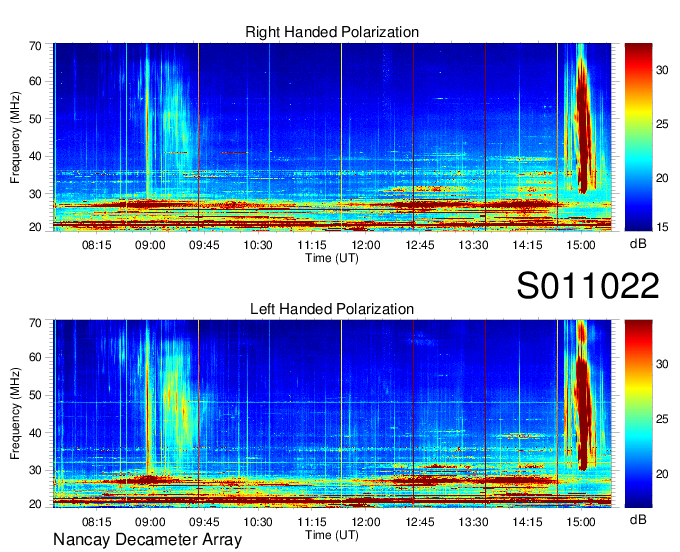Click the 60 MHz tick label on top plot

[x=35, y=81]
